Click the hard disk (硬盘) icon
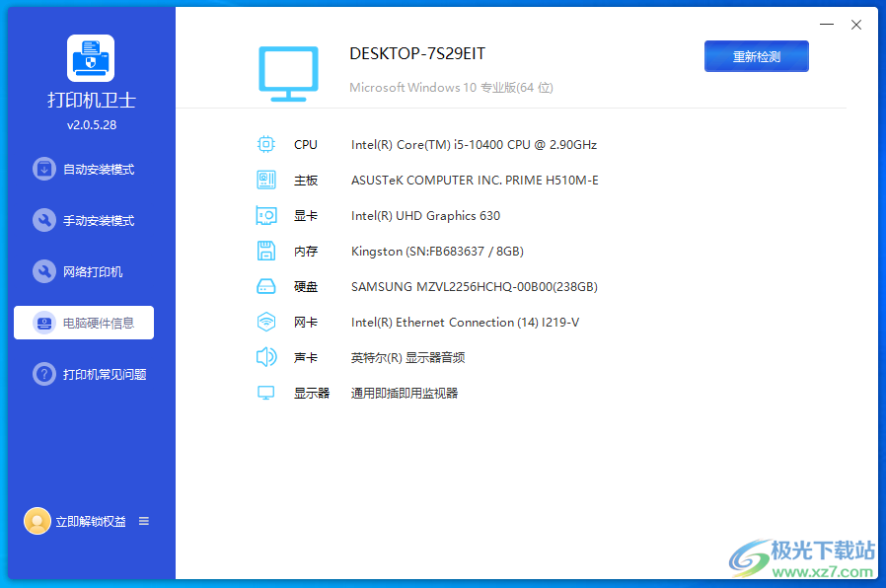Screen dimensions: 886x588 click(265, 286)
